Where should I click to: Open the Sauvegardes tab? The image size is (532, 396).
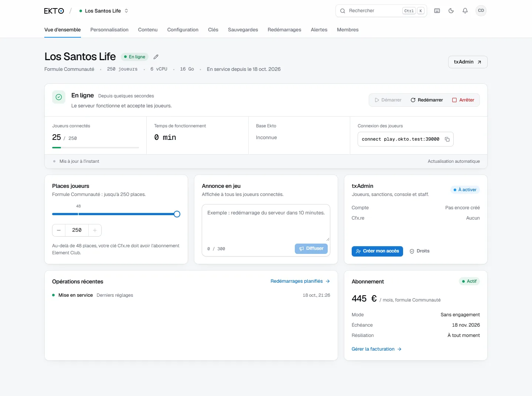tap(243, 30)
